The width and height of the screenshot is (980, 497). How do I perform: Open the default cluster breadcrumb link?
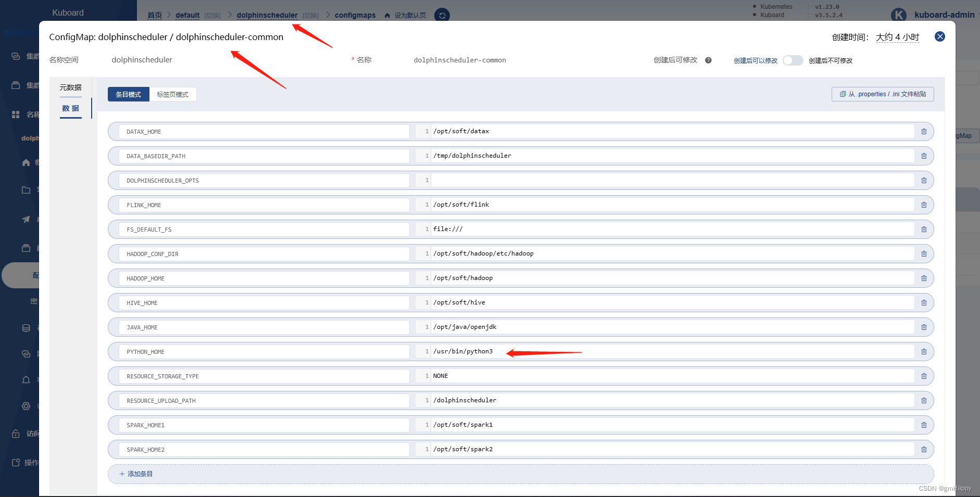pos(187,16)
